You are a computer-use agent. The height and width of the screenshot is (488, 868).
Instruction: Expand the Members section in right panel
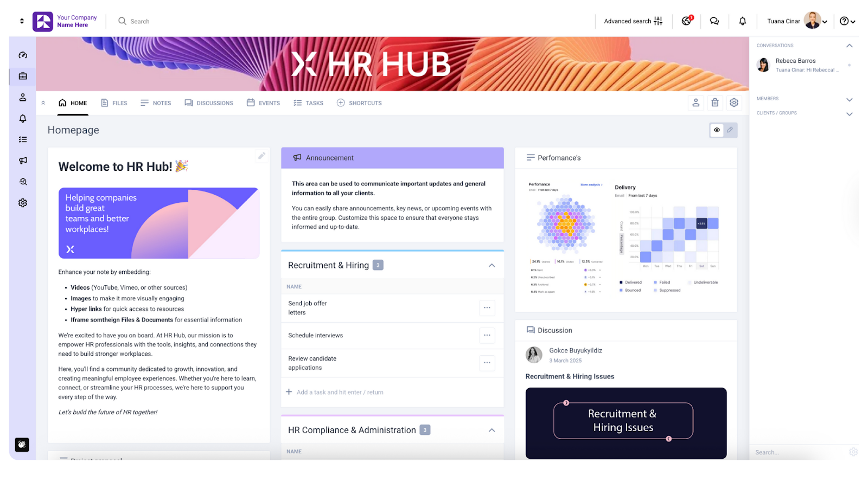point(848,99)
